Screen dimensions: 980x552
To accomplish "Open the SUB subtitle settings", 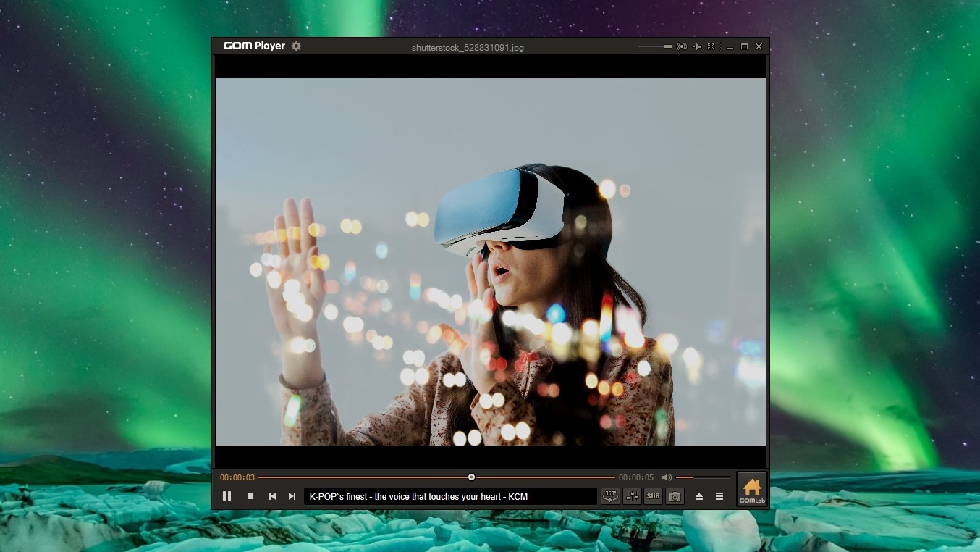I will (652, 496).
